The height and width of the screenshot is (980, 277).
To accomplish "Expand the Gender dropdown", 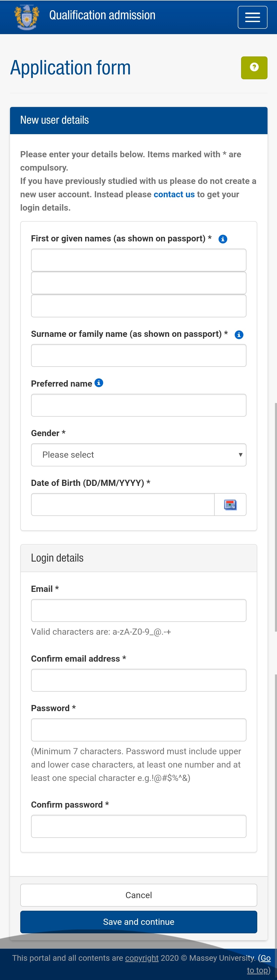I will pos(138,455).
